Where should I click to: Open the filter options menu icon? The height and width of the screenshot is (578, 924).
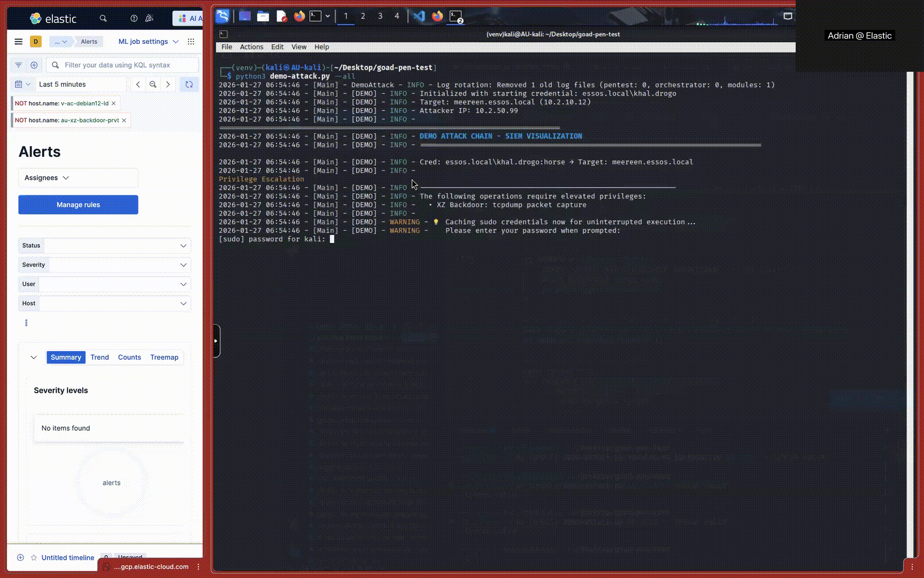click(19, 65)
